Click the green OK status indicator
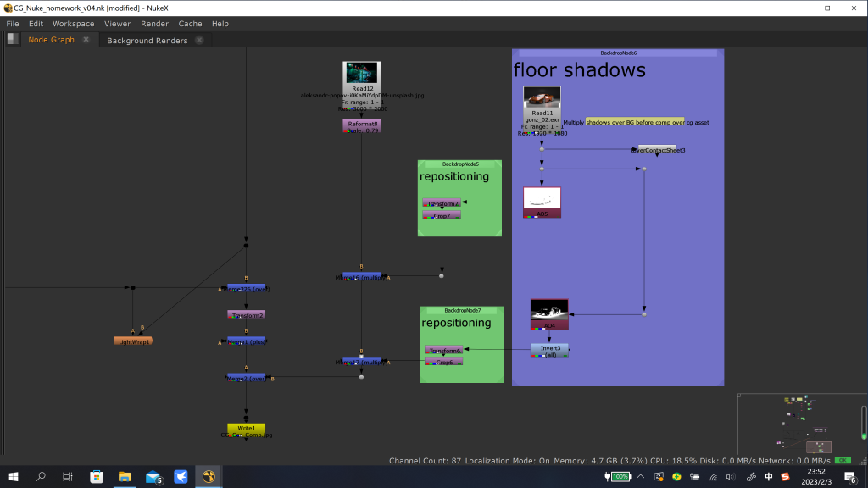 (x=842, y=460)
